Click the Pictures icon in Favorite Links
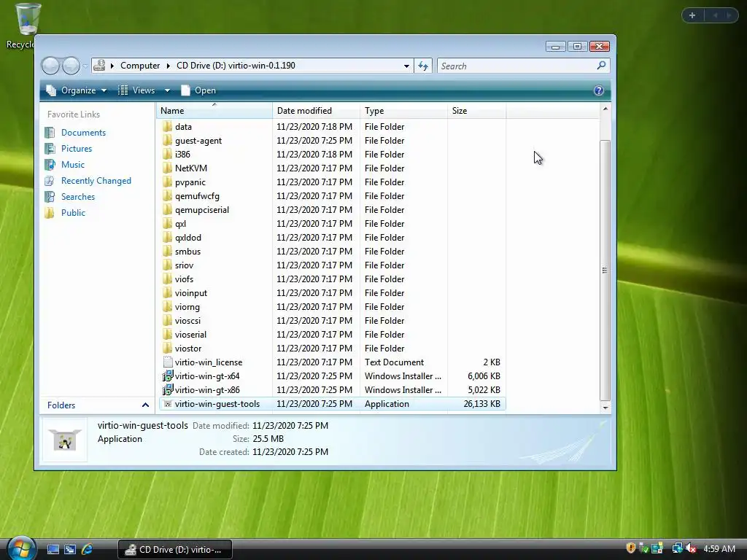Screen dimensions: 747x560 (x=50, y=149)
